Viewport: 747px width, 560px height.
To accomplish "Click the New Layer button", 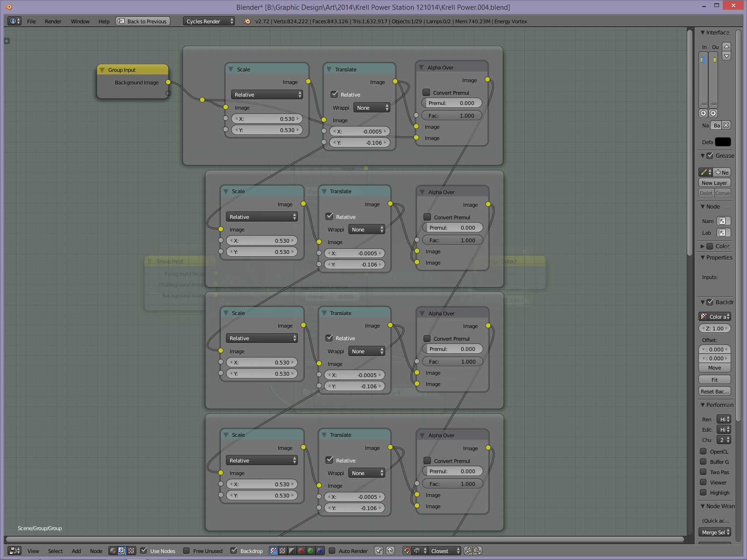I will (x=714, y=183).
